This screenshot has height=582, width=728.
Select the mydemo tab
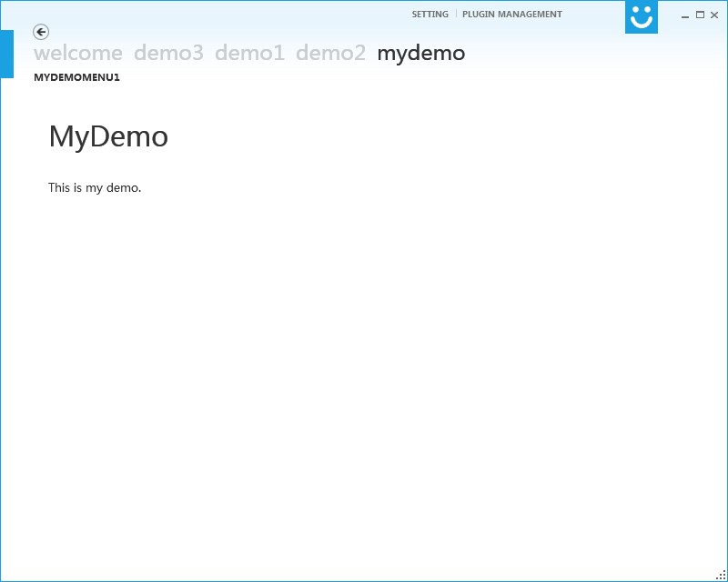[421, 54]
